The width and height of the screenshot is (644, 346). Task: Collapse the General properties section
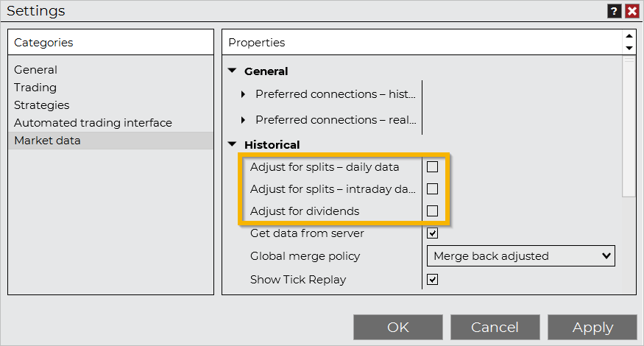(233, 71)
